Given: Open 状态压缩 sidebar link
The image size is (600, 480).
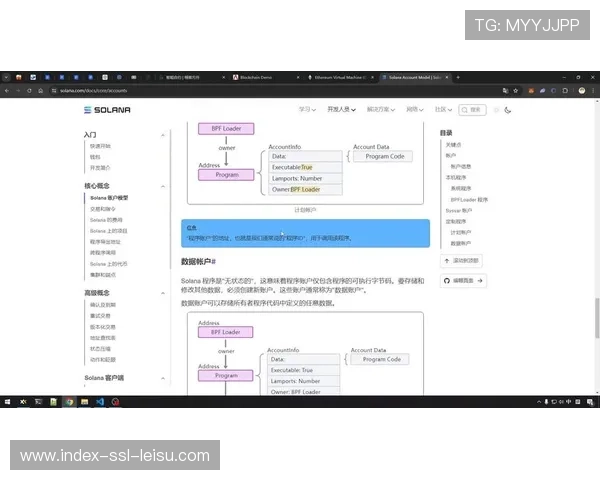Looking at the screenshot, I should 100,349.
